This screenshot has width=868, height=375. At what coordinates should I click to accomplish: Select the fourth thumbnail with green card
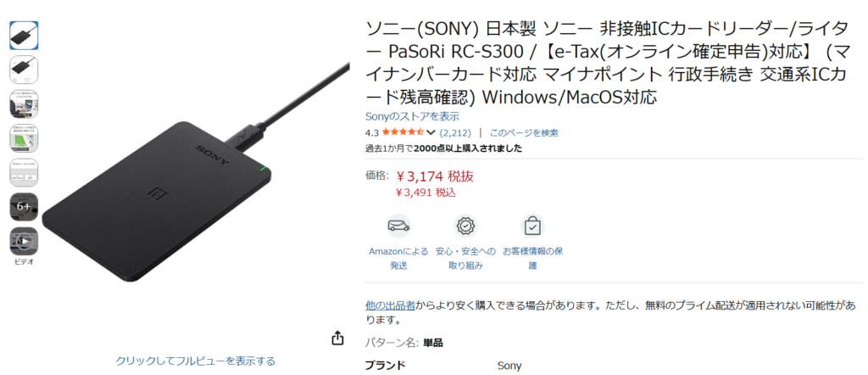pyautogui.click(x=24, y=138)
